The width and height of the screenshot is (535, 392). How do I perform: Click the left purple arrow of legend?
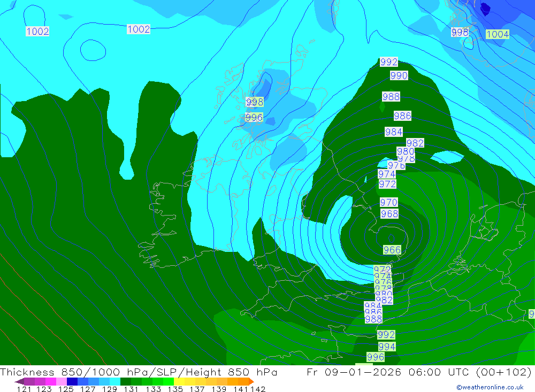tap(19, 381)
